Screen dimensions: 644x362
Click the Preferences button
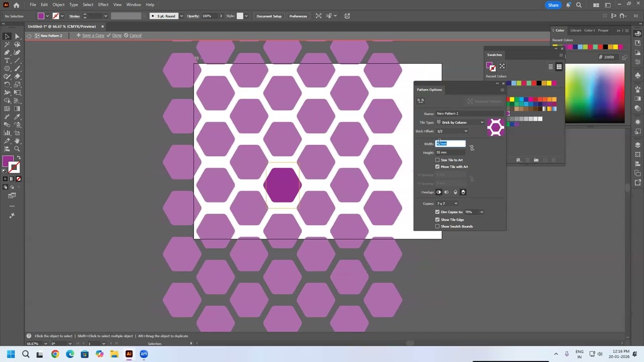click(298, 16)
